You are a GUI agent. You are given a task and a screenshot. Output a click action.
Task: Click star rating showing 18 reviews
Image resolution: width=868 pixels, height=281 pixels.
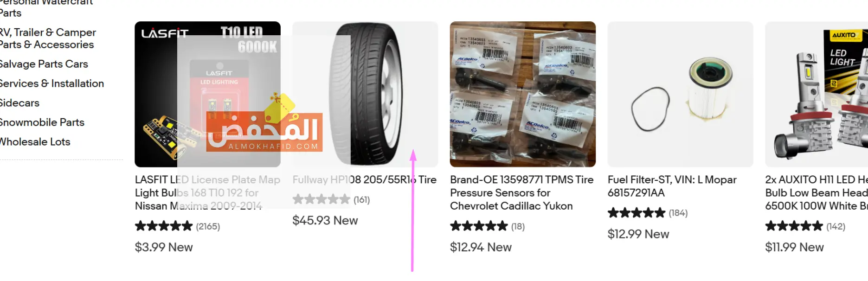click(x=479, y=226)
